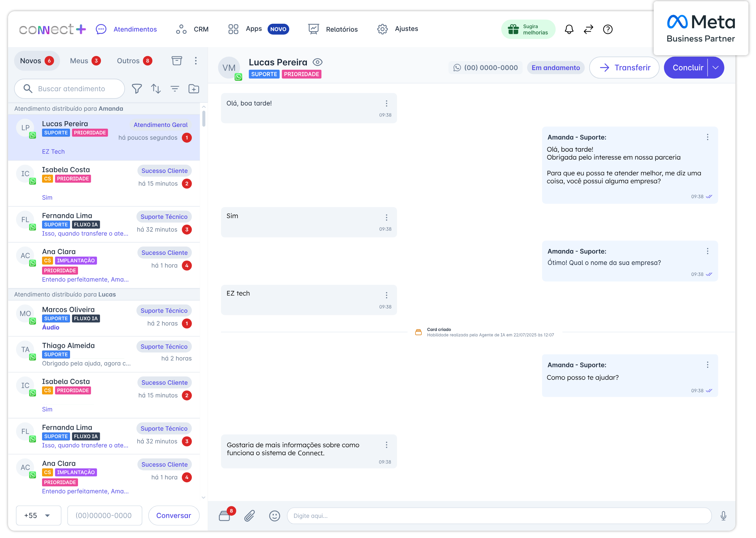Click the Transferir button

(x=624, y=68)
